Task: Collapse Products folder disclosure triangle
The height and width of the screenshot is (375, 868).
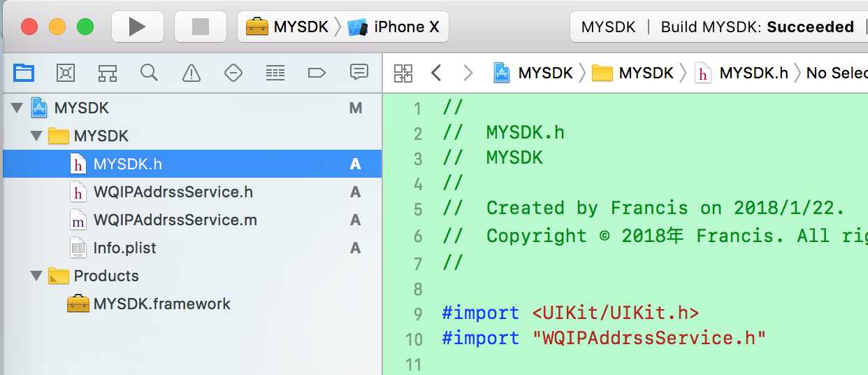Action: pyautogui.click(x=36, y=276)
